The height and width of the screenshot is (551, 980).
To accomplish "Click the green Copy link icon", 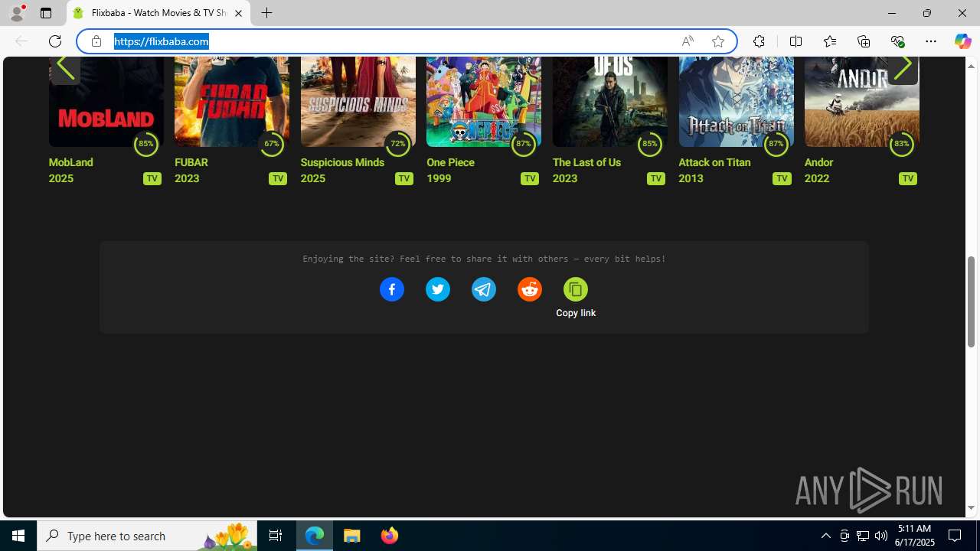I will [576, 289].
